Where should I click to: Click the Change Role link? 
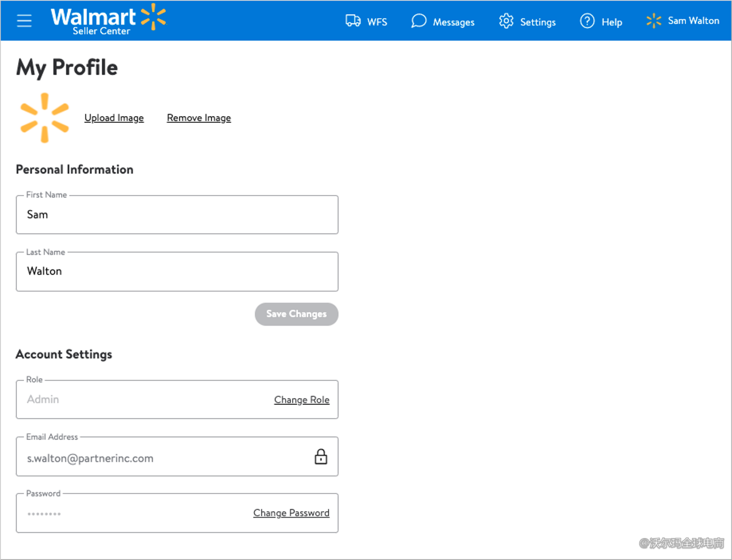pos(302,400)
